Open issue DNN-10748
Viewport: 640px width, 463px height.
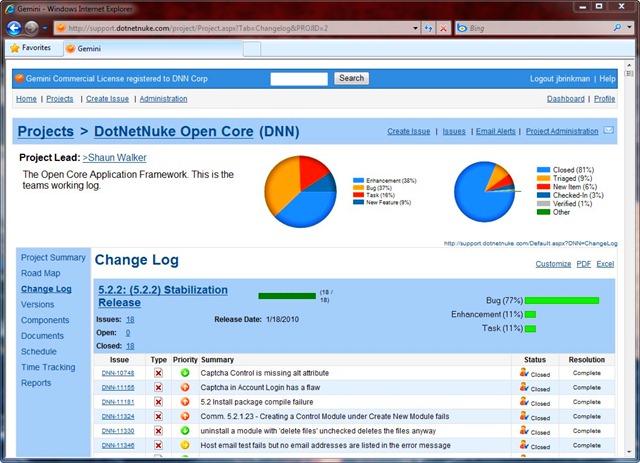(118, 373)
